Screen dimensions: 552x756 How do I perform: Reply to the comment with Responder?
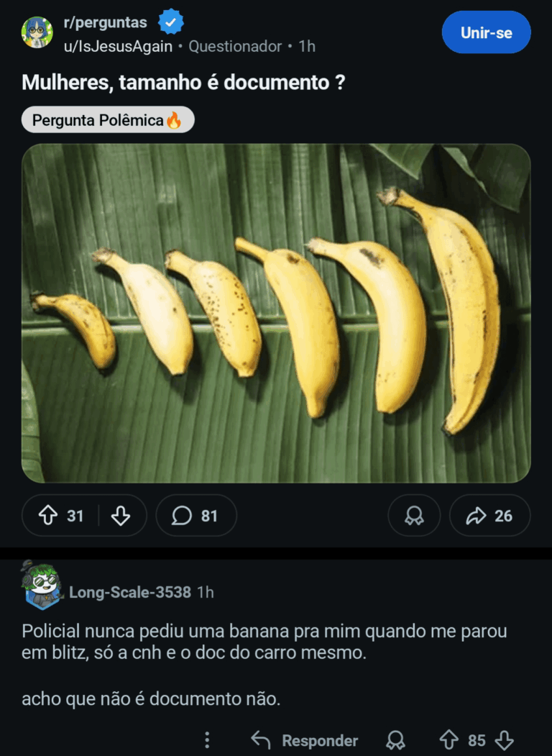305,740
